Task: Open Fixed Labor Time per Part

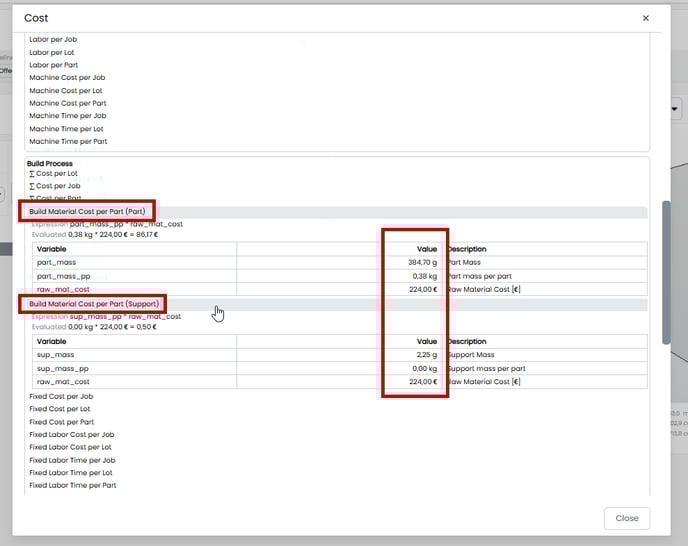Action: click(72, 485)
